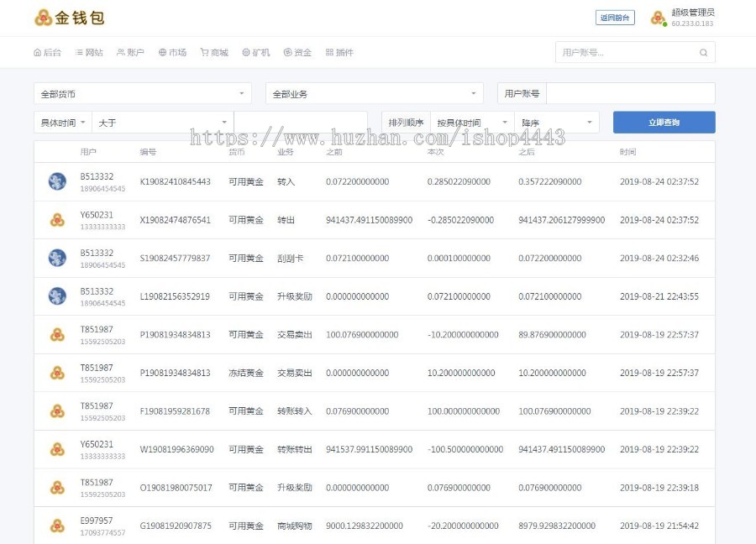
Task: Switch to the 资金 menu tab
Action: (x=298, y=52)
